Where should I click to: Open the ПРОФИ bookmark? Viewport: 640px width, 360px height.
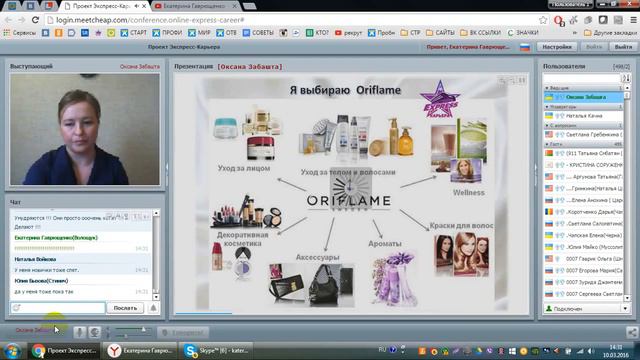167,33
